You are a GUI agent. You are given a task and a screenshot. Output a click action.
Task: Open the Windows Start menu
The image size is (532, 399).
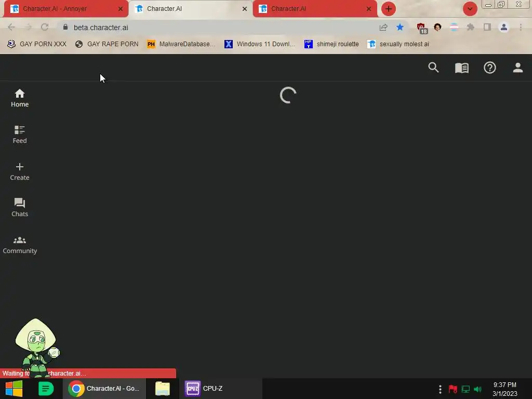(14, 389)
